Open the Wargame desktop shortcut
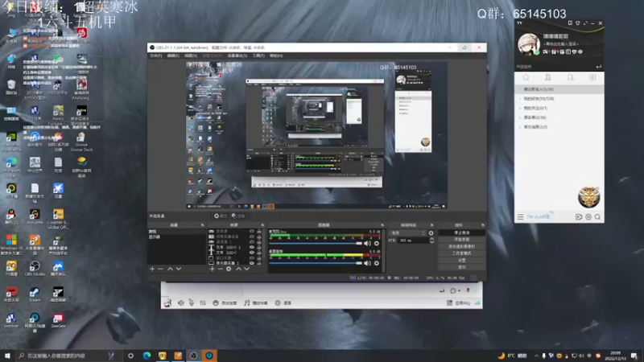 pos(35,216)
